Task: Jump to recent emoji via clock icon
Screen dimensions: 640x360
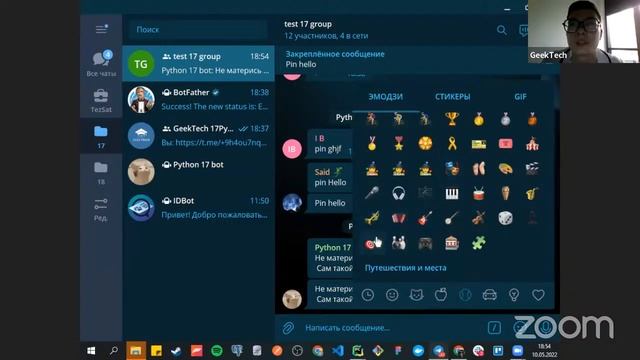Action: (368, 295)
